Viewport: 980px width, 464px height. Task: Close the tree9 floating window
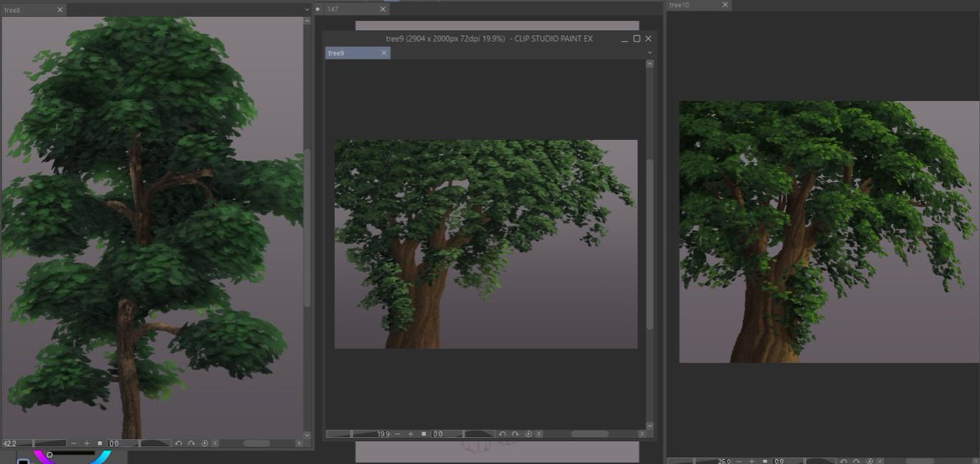(x=648, y=38)
